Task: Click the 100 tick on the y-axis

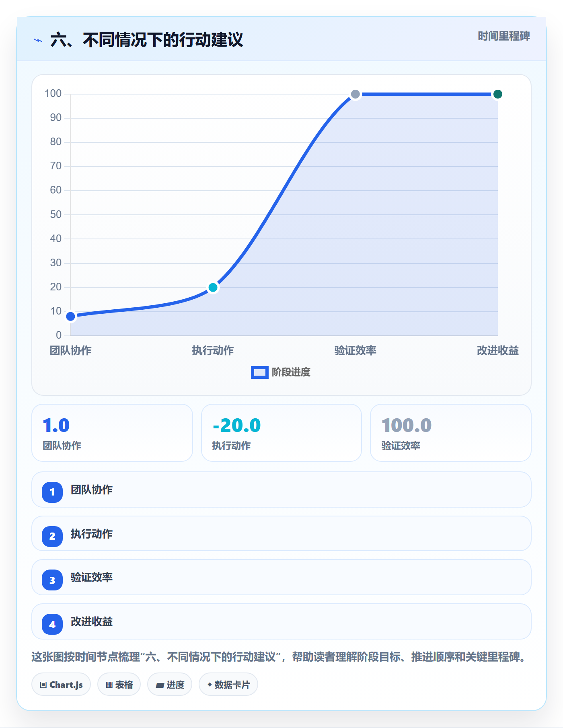Action: coord(53,94)
